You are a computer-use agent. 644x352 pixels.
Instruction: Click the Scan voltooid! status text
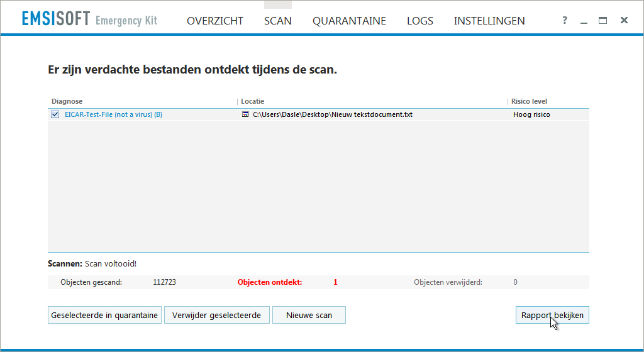(111, 264)
